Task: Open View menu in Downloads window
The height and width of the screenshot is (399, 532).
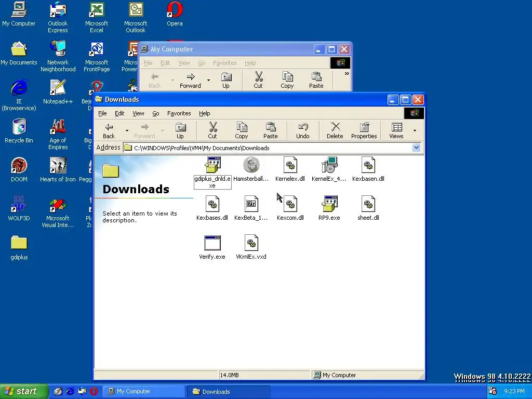Action: coord(138,113)
